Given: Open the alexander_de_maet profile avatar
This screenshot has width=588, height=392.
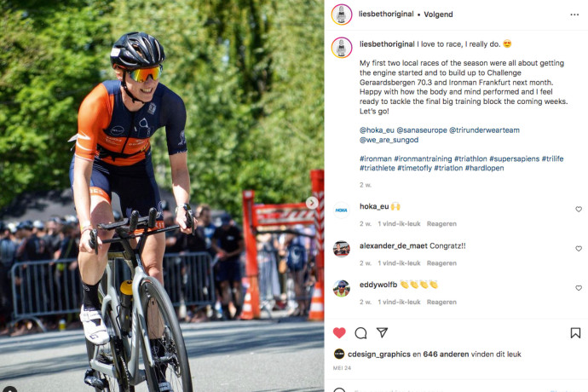Looking at the screenshot, I should tap(341, 249).
